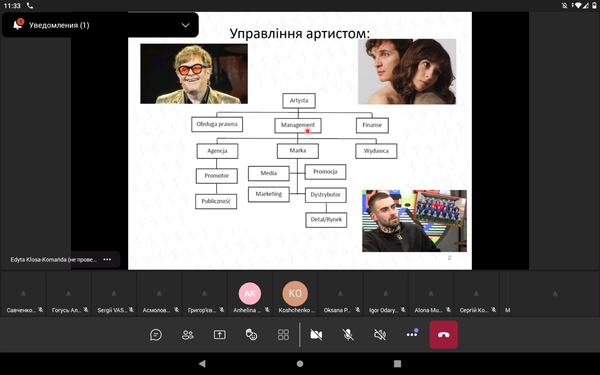The height and width of the screenshot is (375, 600).
Task: Open the reactions emoji icon
Action: pos(251,335)
